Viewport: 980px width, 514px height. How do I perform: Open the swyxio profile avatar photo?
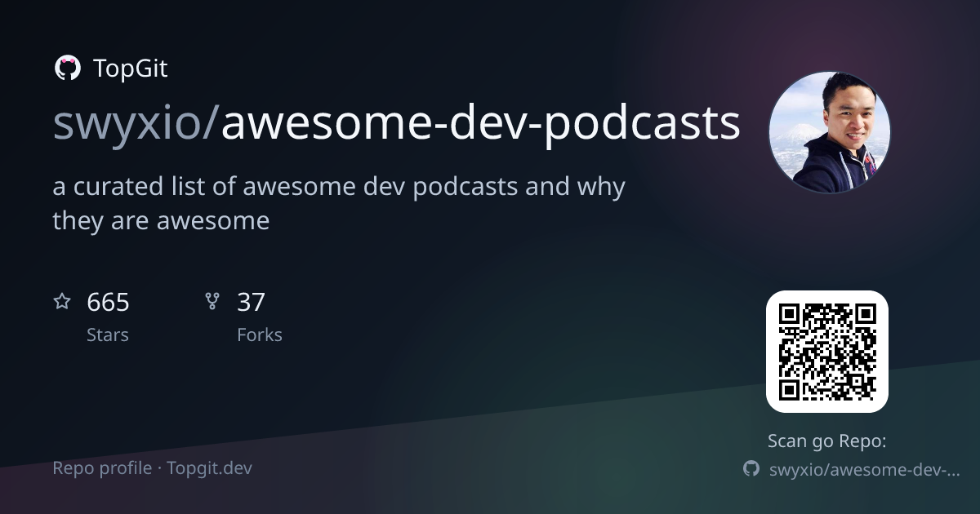click(x=830, y=132)
